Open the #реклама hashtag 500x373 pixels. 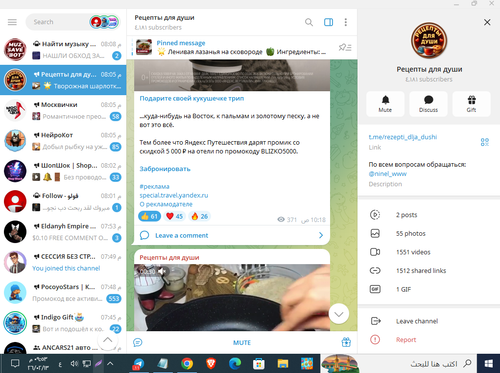154,187
